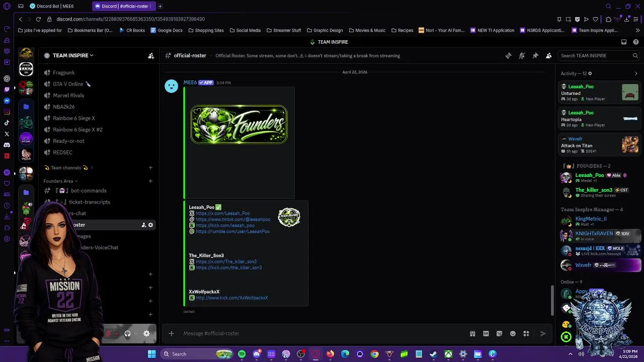Create a channel in Team channels
This screenshot has height=362, width=644.
[150, 168]
